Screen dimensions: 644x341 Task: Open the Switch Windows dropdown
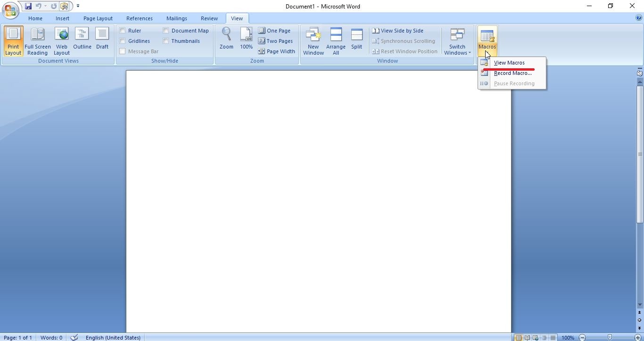pos(457,41)
